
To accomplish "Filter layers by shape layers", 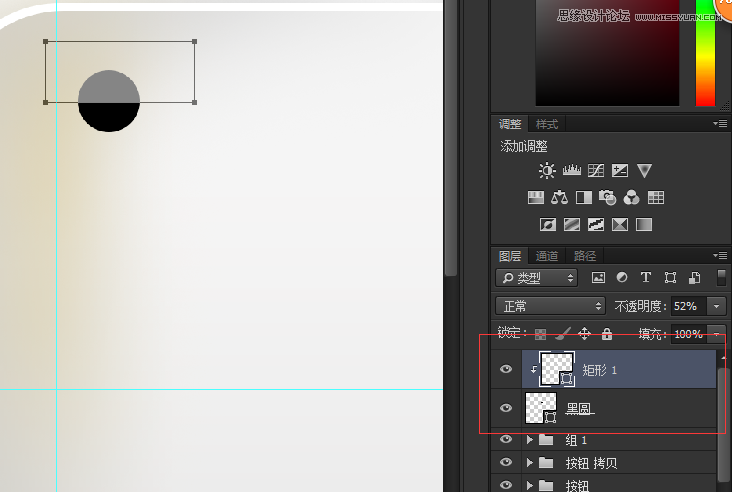I will pos(670,278).
